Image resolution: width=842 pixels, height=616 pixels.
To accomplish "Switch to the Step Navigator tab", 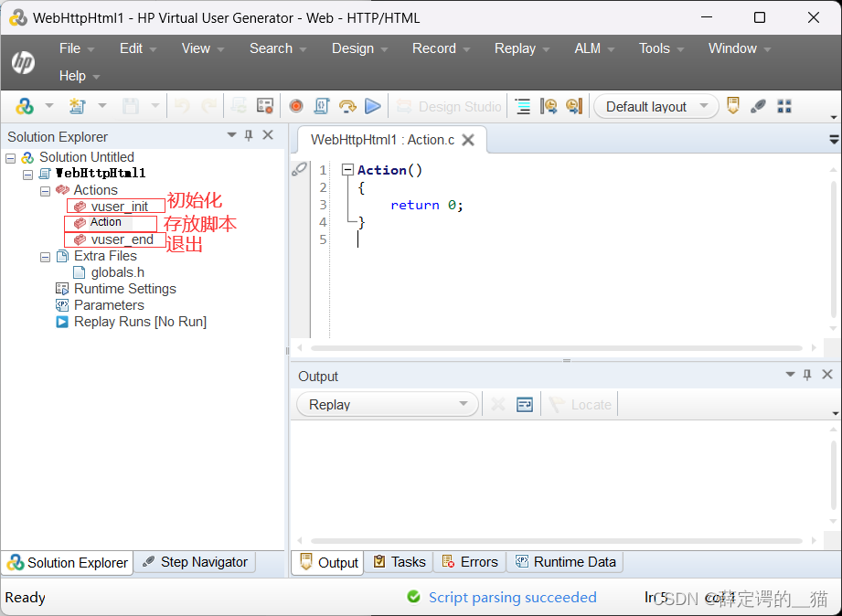I will [195, 562].
